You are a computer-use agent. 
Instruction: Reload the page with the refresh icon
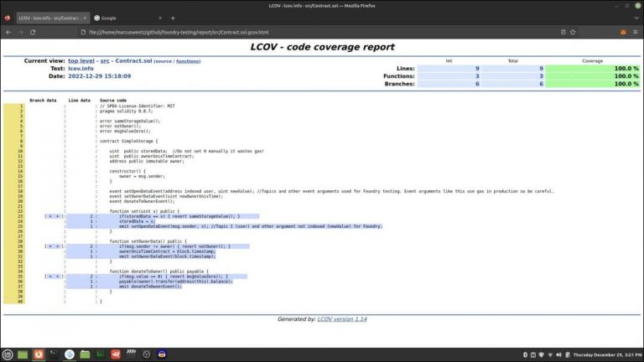(x=33, y=32)
